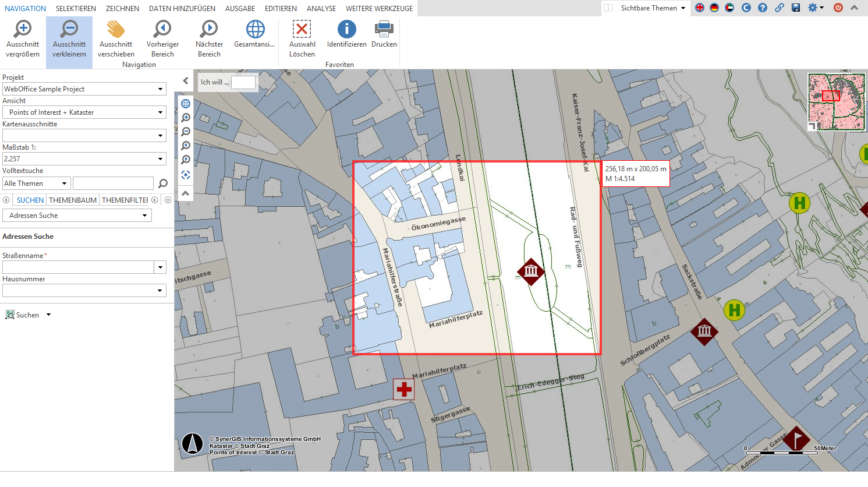Click the Ausschnitt vergrößern zoom-in tool

point(23,39)
